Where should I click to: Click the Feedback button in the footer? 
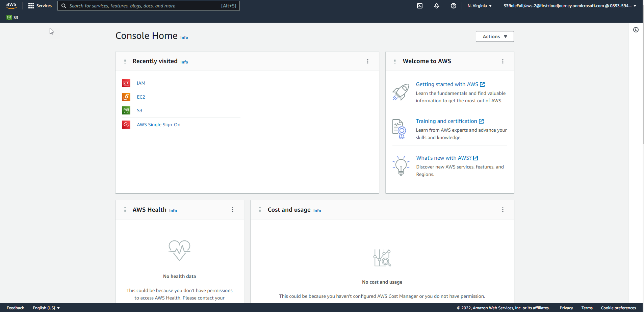pos(15,308)
